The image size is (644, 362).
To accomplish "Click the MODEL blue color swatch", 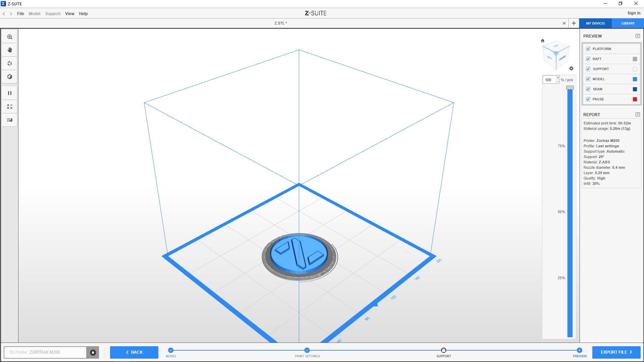I will click(x=635, y=79).
